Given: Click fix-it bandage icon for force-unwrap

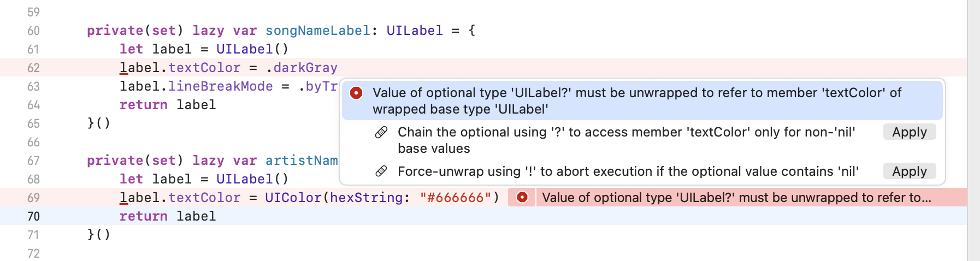Looking at the screenshot, I should click(x=381, y=171).
